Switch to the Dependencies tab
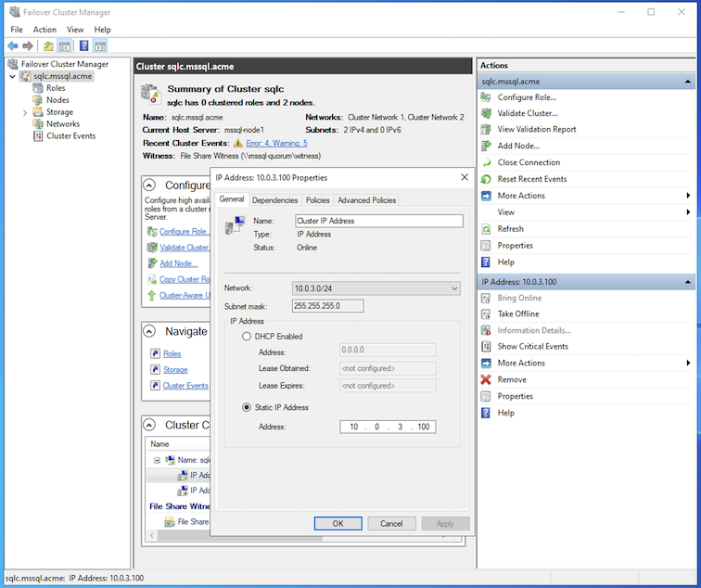701x588 pixels. pos(275,200)
